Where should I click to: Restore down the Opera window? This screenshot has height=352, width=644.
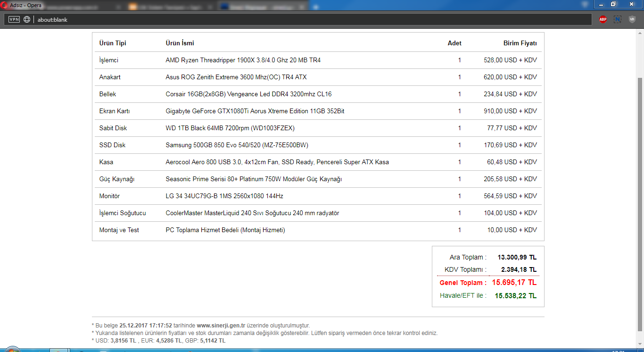click(613, 4)
